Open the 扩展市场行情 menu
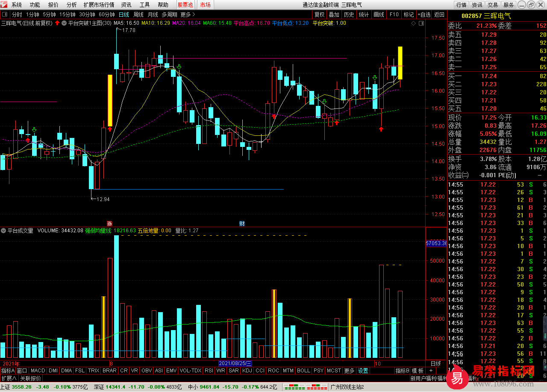The width and height of the screenshot is (547, 392). coord(99,5)
